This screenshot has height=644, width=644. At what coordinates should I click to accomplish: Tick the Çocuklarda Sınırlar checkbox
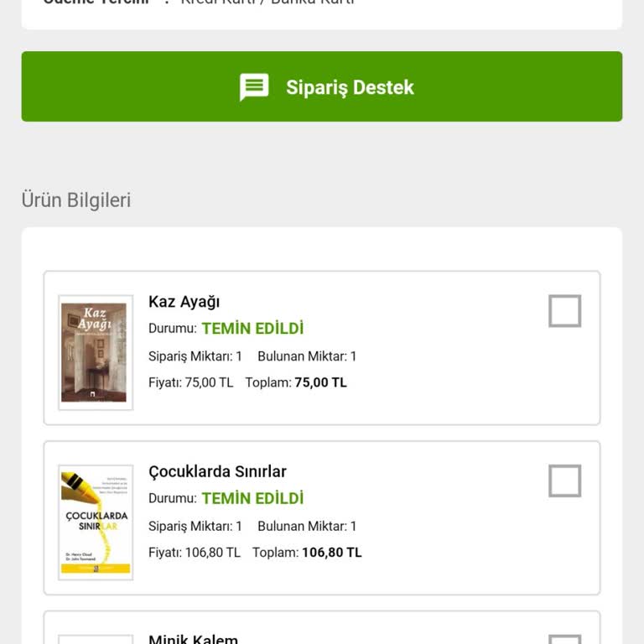point(564,481)
